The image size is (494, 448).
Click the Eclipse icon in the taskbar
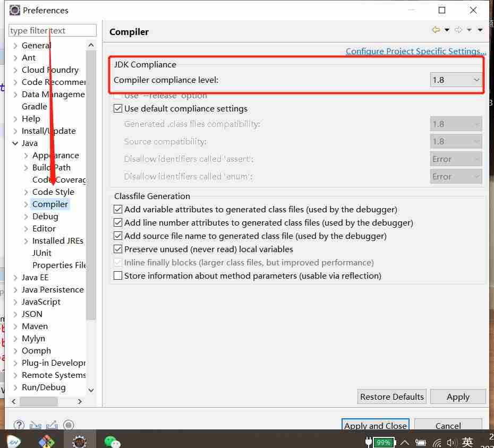coord(79,442)
